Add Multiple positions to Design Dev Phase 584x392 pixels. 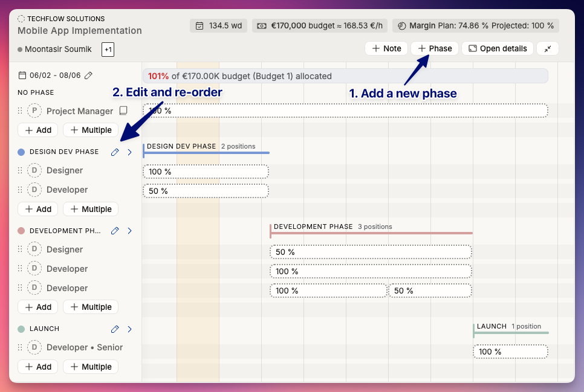pyautogui.click(x=91, y=209)
